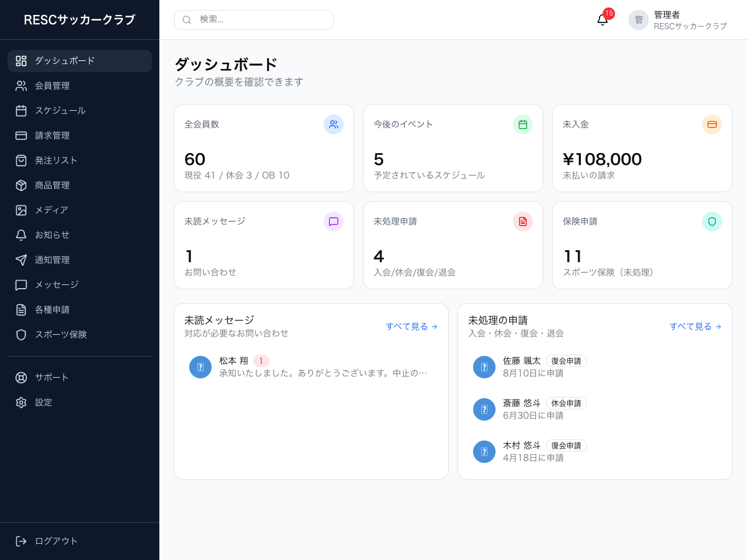Click the RESCサッカークラブ sidebar title
747x560 pixels.
click(80, 20)
